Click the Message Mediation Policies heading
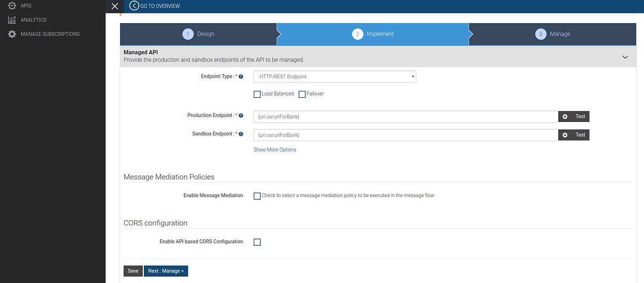644x283 pixels. tap(169, 177)
